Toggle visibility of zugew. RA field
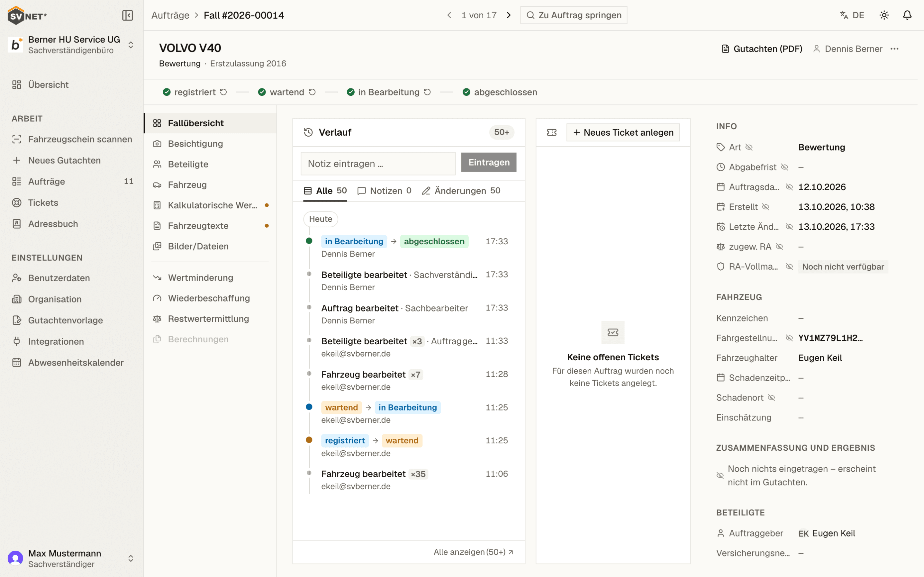924x577 pixels. pos(779,247)
